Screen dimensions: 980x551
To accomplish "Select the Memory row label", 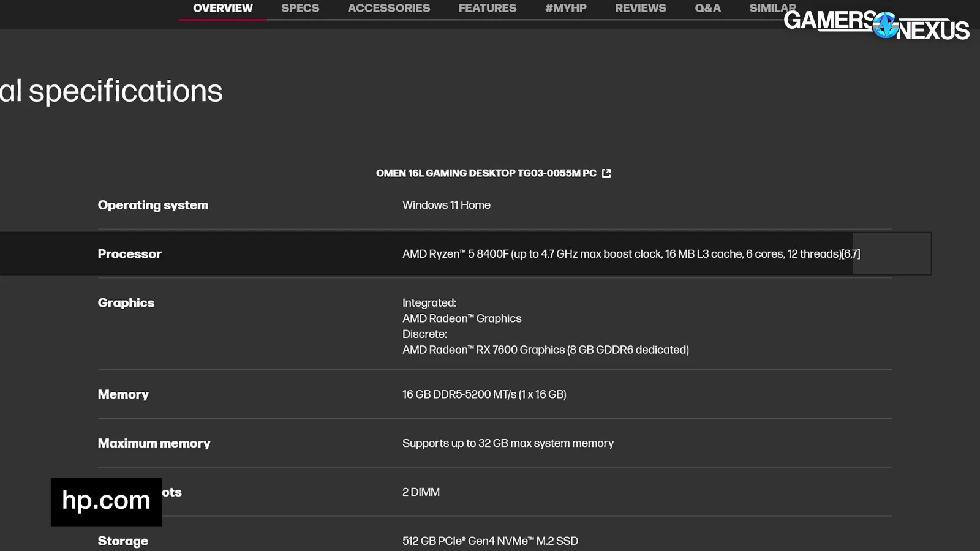I will tap(123, 395).
